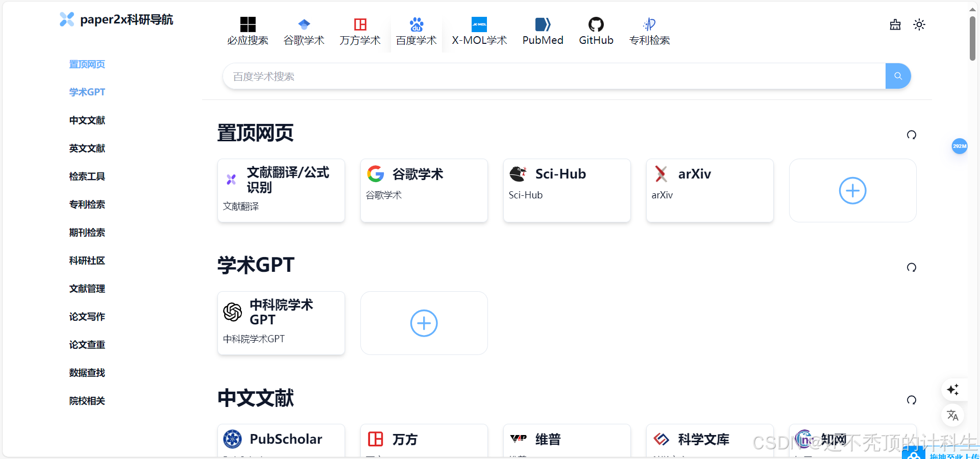Go to 文献管理 in the sidebar

coord(87,289)
